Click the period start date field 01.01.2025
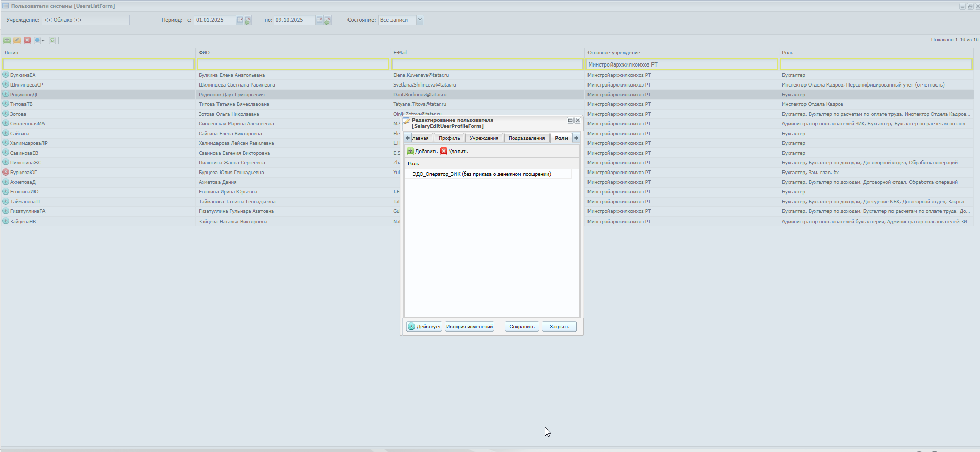 click(215, 20)
